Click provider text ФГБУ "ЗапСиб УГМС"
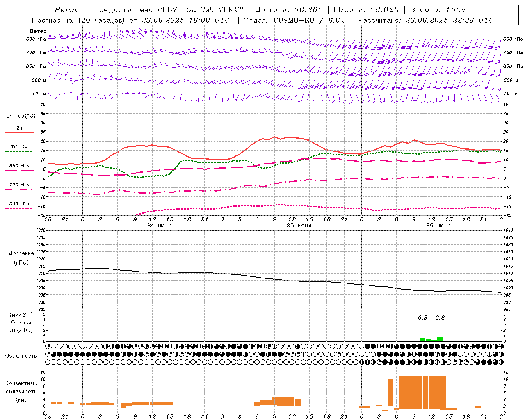The width and height of the screenshot is (525, 420). [x=201, y=10]
